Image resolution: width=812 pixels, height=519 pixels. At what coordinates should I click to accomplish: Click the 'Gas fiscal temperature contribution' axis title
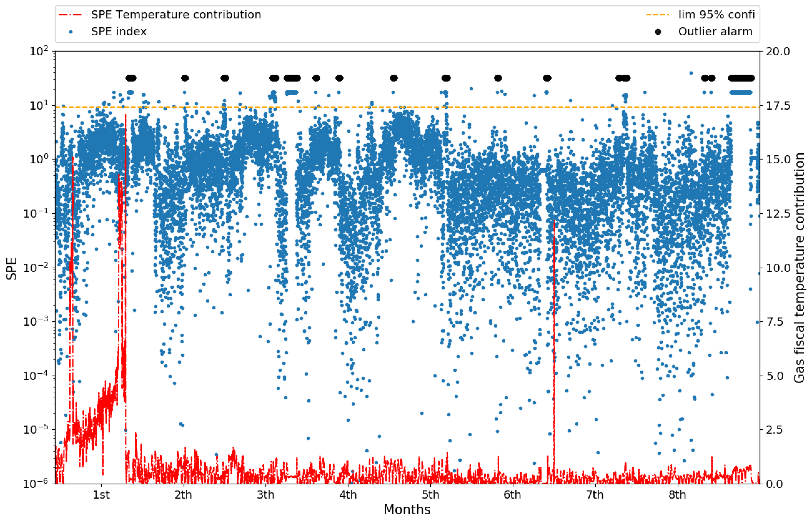click(x=799, y=268)
